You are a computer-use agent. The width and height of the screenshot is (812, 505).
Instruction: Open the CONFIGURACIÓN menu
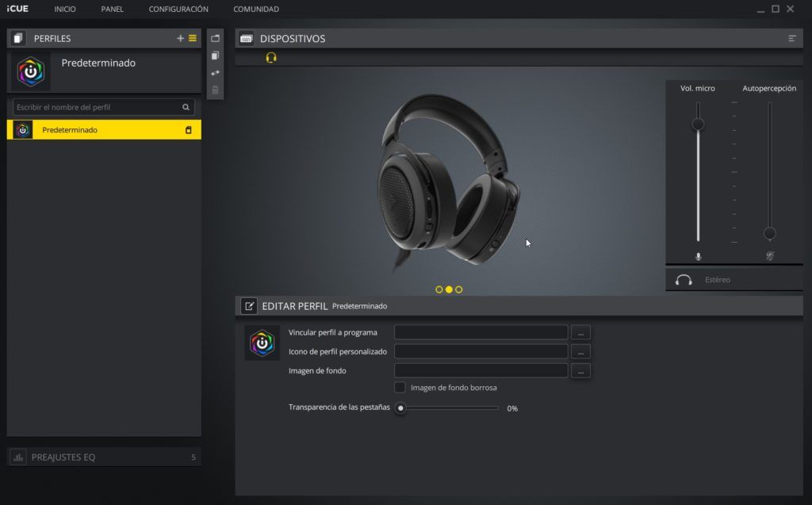point(178,10)
